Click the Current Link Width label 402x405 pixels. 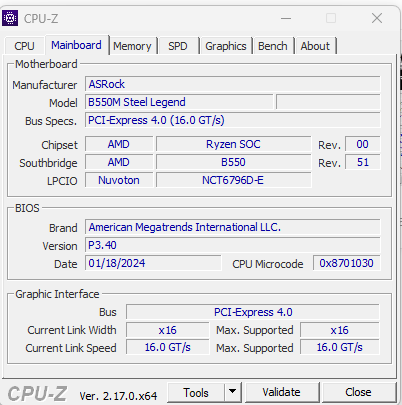click(72, 330)
